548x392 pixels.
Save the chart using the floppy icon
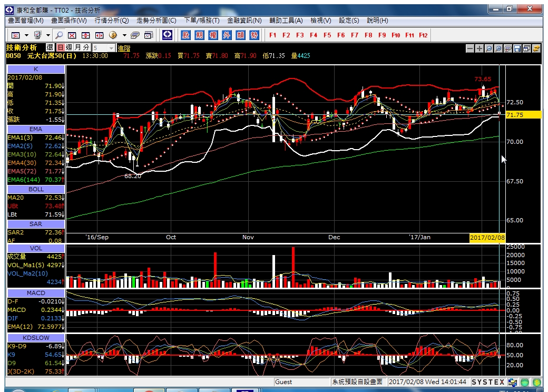click(517, 48)
